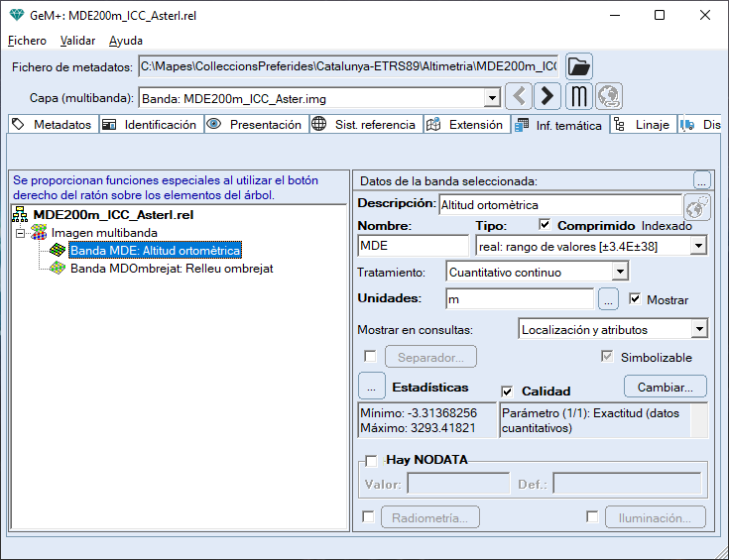Click the multiband 'M' icon button

point(579,97)
